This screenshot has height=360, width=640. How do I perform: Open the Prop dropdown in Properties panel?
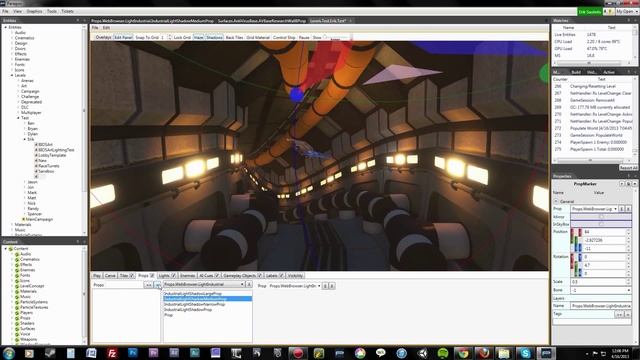coord(594,209)
